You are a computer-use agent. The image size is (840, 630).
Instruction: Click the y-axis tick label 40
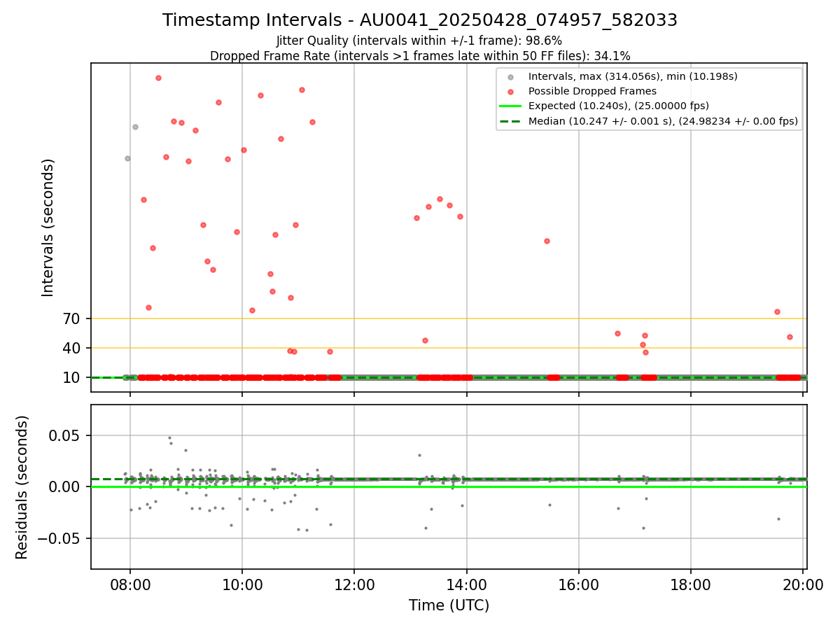coord(71,348)
